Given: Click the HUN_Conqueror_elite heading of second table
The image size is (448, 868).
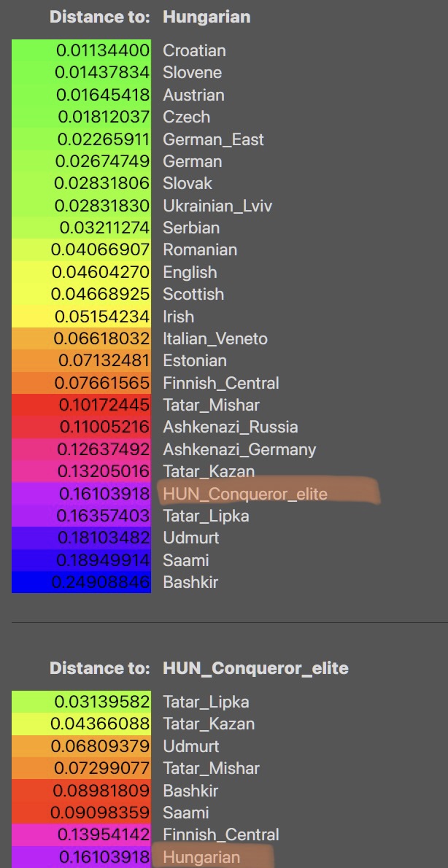Looking at the screenshot, I should [x=255, y=668].
